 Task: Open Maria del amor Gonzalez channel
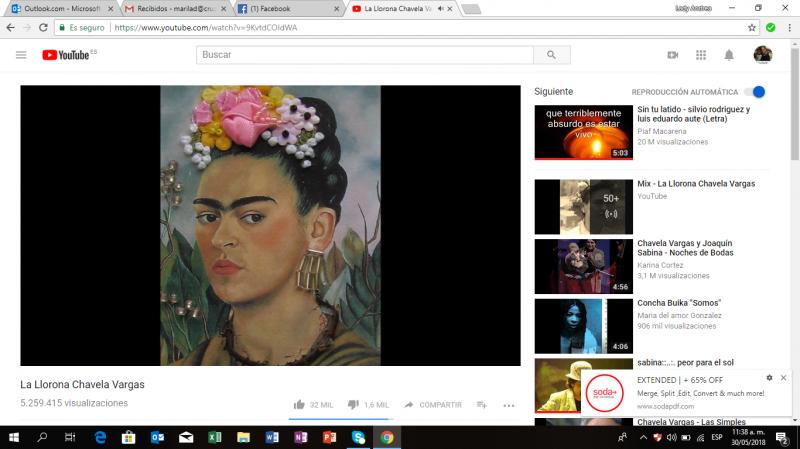pos(679,315)
